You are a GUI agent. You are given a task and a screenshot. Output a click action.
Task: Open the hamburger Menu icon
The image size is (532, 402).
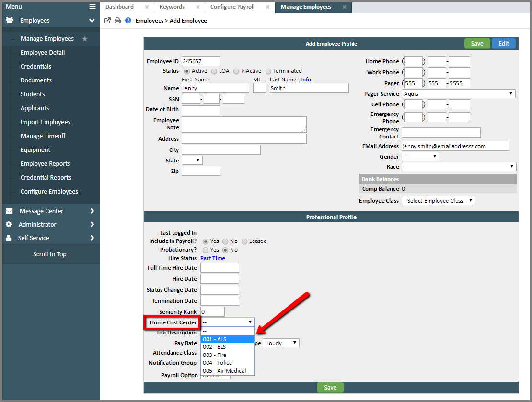click(93, 6)
